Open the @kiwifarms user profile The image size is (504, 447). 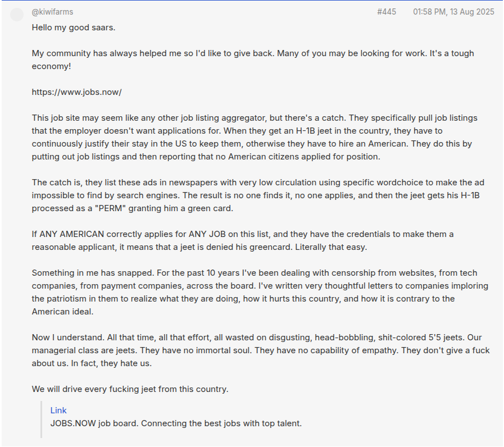(52, 12)
